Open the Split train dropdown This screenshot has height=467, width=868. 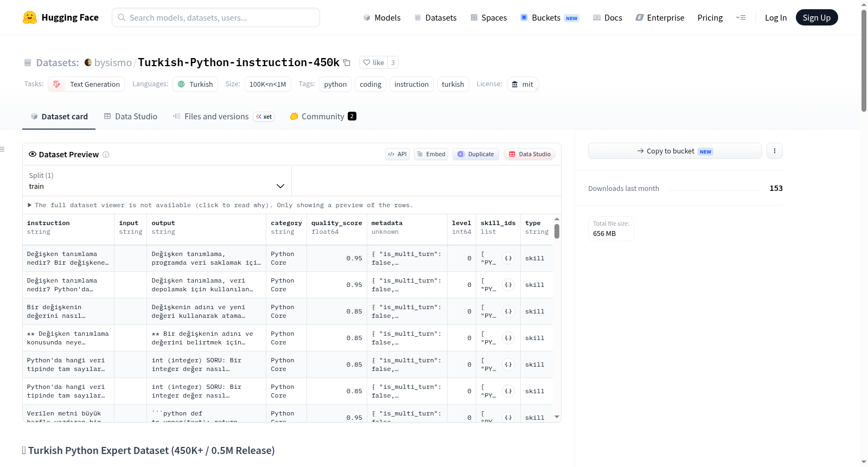pos(157,181)
